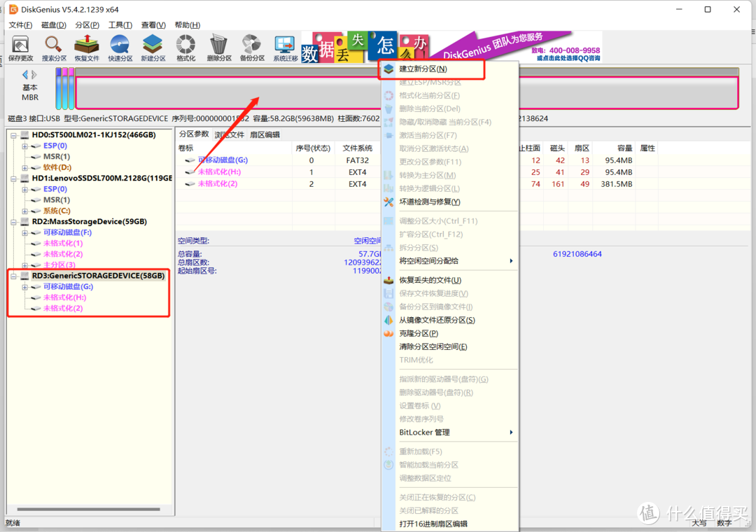Select the 系统(C:) partition in the tree

[56, 211]
